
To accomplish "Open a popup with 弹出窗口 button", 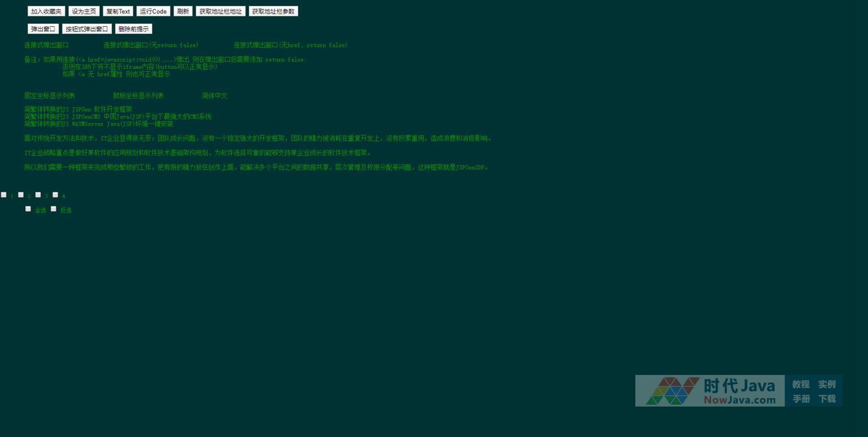I will pyautogui.click(x=43, y=29).
